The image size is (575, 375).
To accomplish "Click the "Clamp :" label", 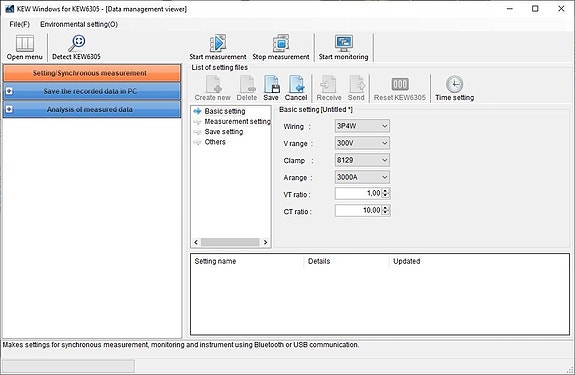I will click(299, 161).
